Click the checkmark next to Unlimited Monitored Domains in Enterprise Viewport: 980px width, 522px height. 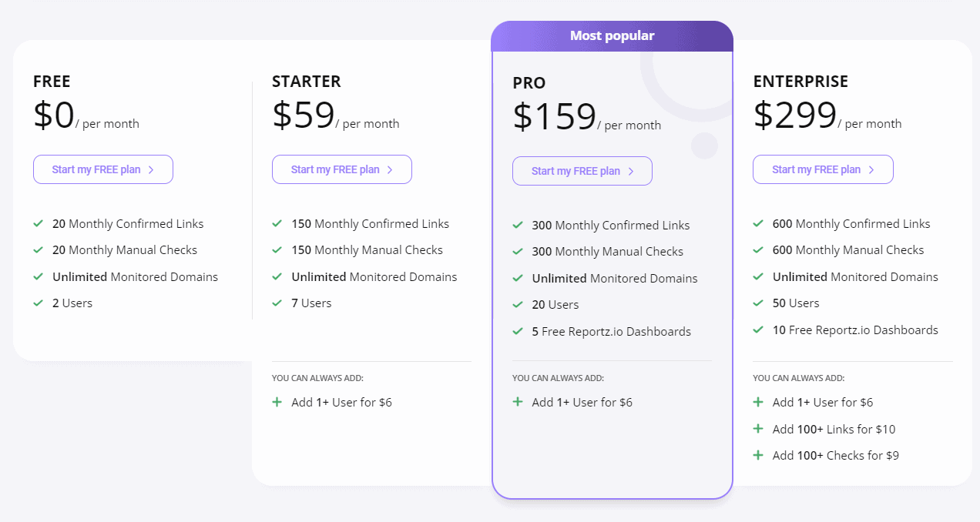click(x=758, y=276)
